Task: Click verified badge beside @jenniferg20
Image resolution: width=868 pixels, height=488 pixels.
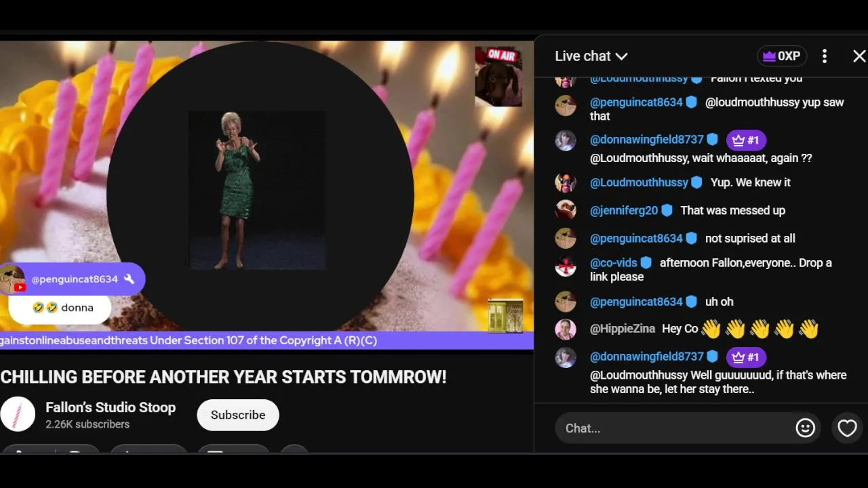Action: click(667, 211)
